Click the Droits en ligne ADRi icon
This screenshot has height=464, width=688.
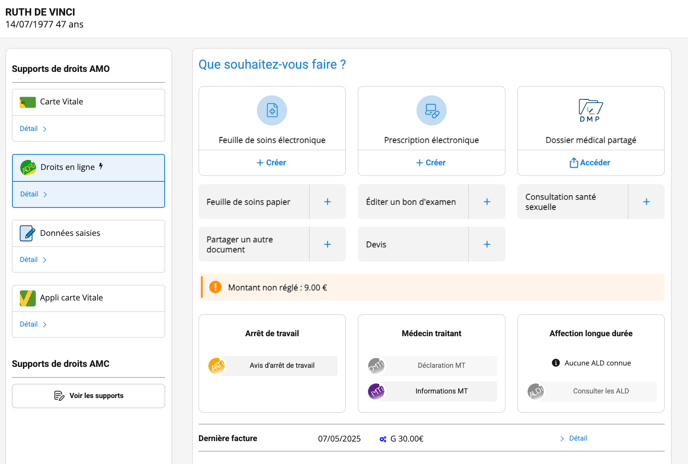click(28, 168)
